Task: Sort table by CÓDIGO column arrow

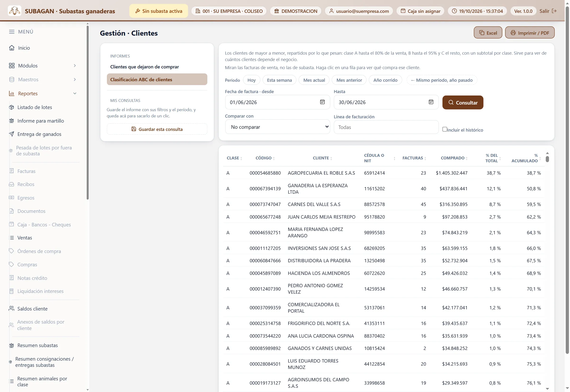Action: point(274,158)
